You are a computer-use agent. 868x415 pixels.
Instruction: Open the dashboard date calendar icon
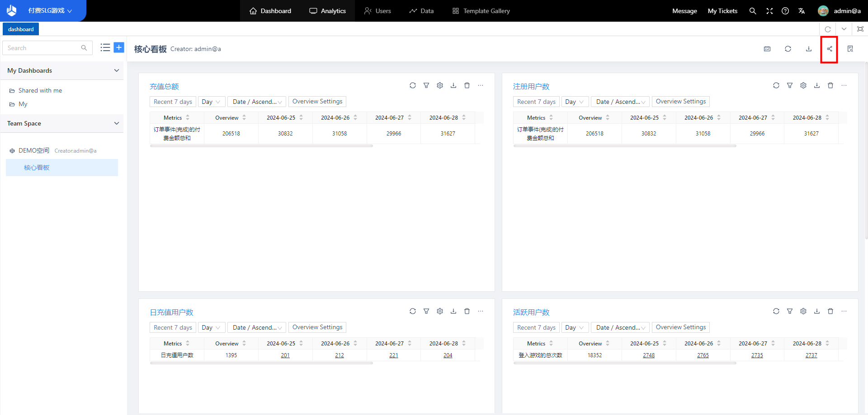click(767, 49)
